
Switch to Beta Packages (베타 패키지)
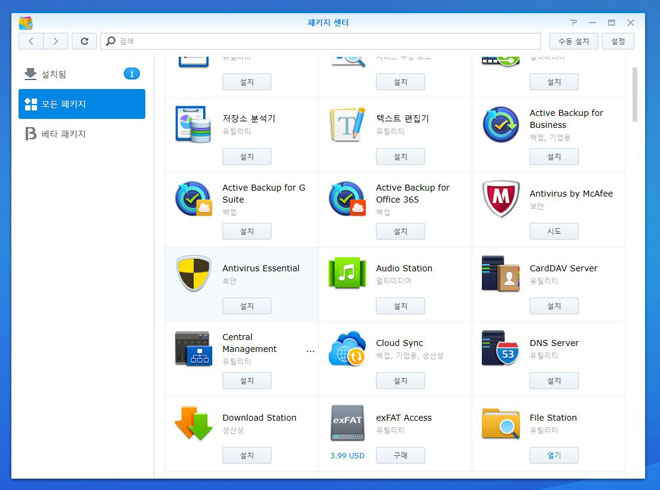(82, 134)
